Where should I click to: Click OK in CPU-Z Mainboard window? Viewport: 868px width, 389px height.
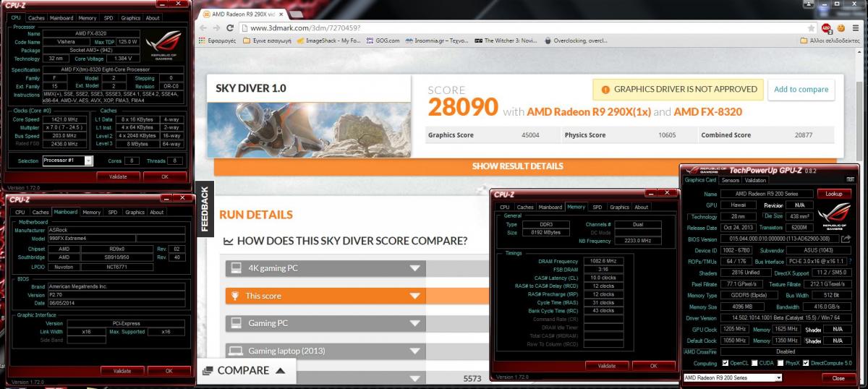169,370
